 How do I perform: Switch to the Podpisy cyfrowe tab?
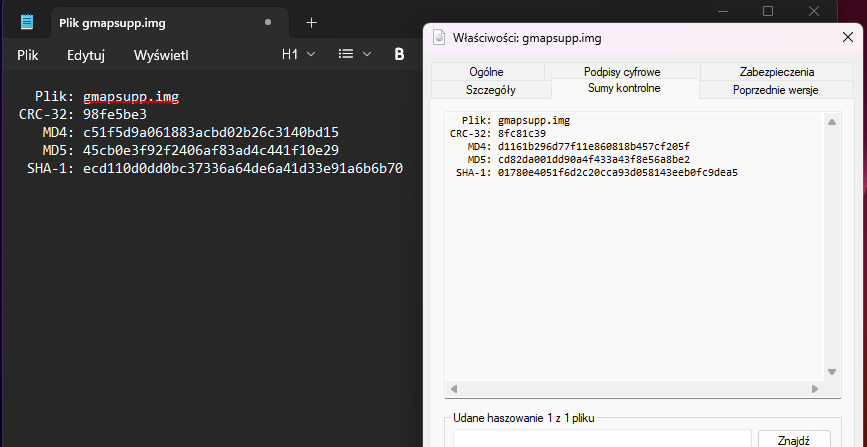click(622, 72)
